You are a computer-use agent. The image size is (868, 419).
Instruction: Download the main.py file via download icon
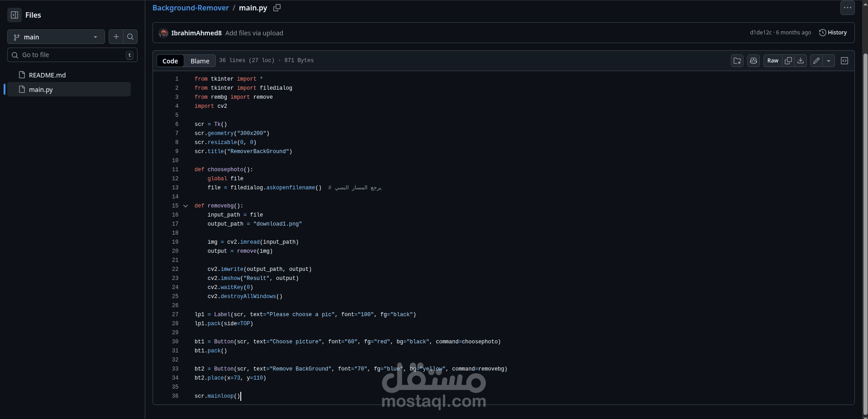click(801, 60)
